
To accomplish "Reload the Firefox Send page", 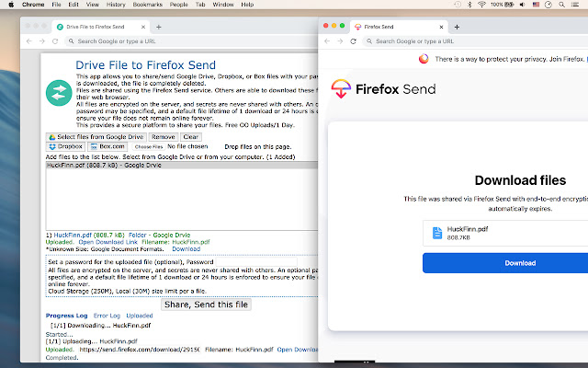I will 353,41.
